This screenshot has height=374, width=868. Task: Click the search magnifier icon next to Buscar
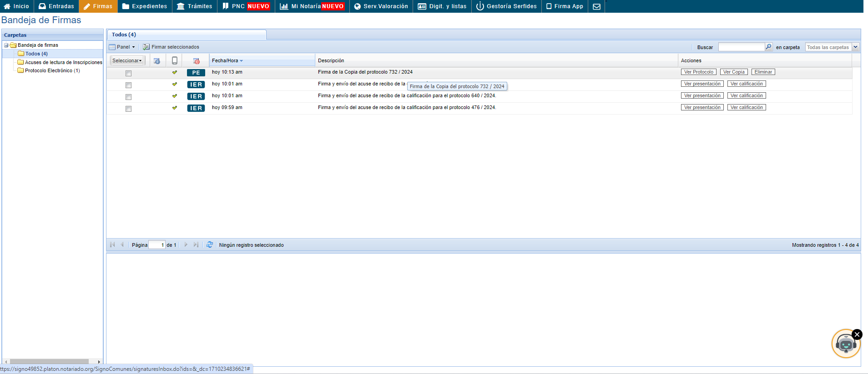coord(768,47)
